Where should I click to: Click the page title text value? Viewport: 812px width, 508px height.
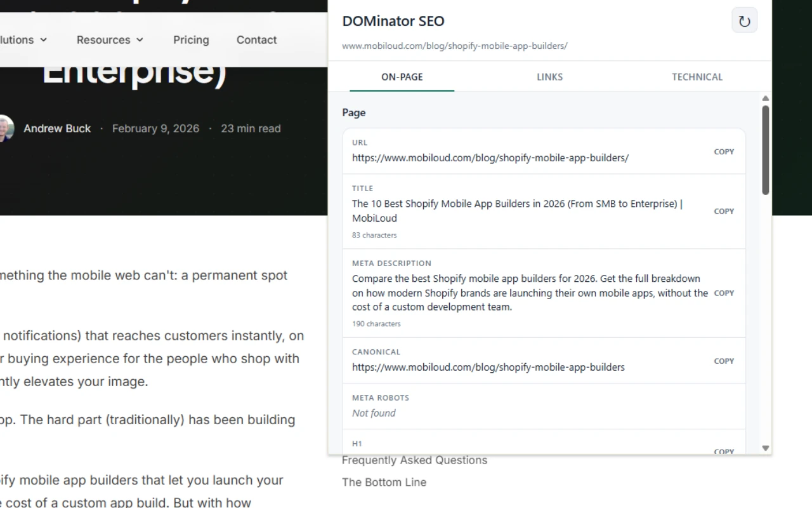pyautogui.click(x=517, y=211)
